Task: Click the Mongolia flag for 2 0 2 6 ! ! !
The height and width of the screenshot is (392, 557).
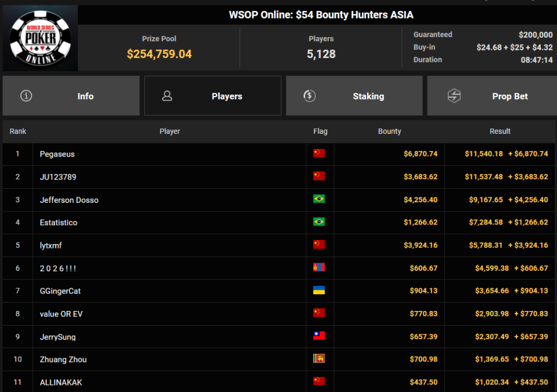Action: [x=319, y=267]
